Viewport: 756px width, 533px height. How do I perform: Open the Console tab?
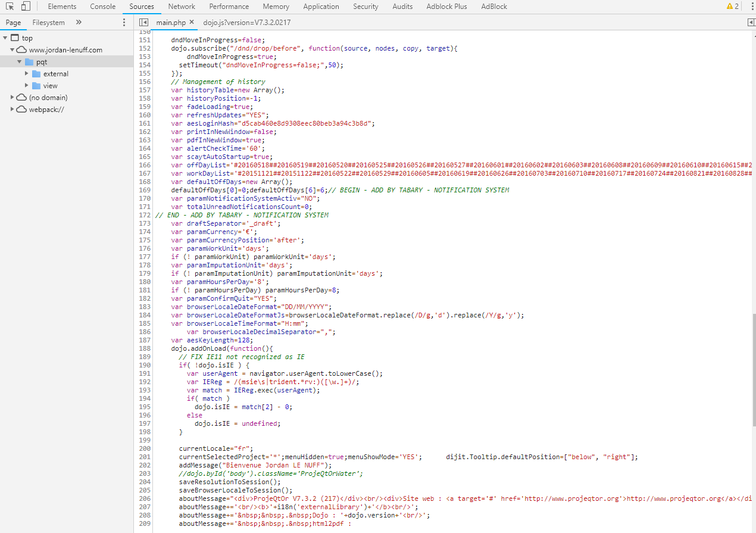[x=103, y=7]
